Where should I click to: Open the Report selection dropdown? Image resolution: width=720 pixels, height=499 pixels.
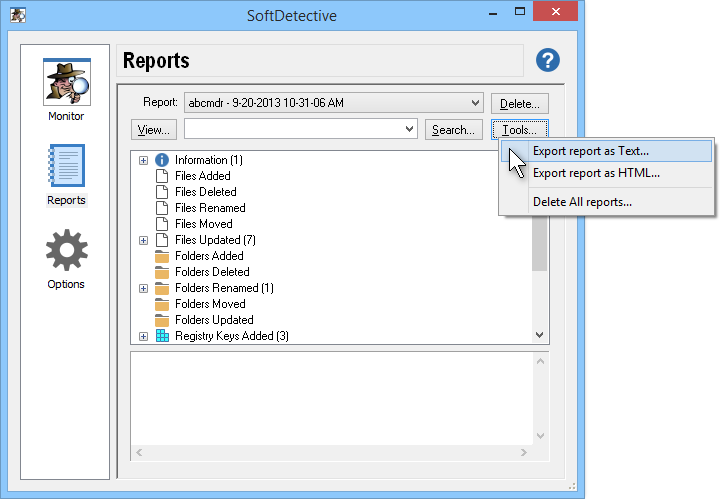[333, 103]
